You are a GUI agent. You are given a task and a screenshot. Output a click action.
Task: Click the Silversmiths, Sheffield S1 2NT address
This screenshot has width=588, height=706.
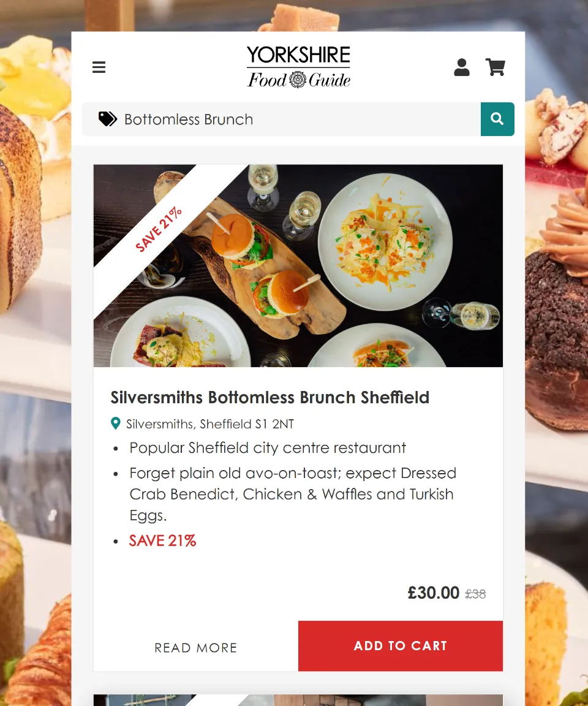click(210, 424)
